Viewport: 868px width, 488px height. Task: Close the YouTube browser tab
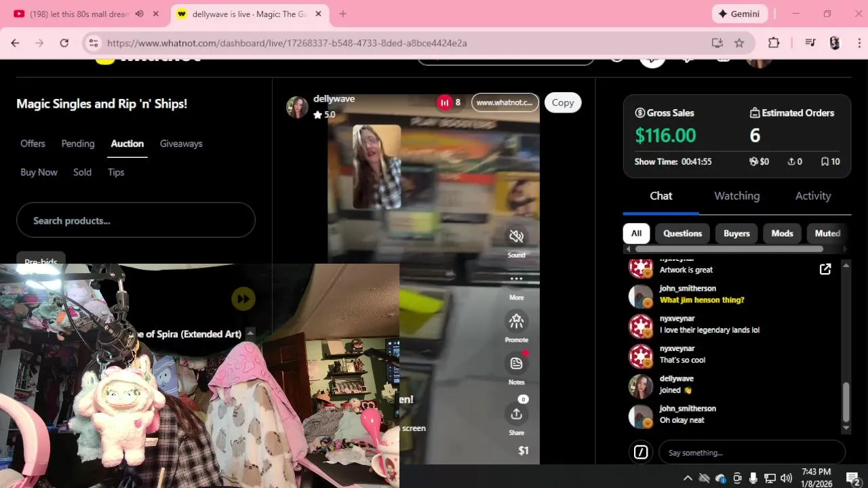[x=155, y=14]
